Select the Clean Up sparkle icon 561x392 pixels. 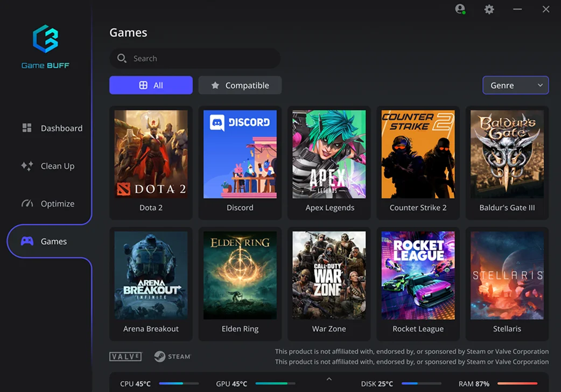[27, 166]
